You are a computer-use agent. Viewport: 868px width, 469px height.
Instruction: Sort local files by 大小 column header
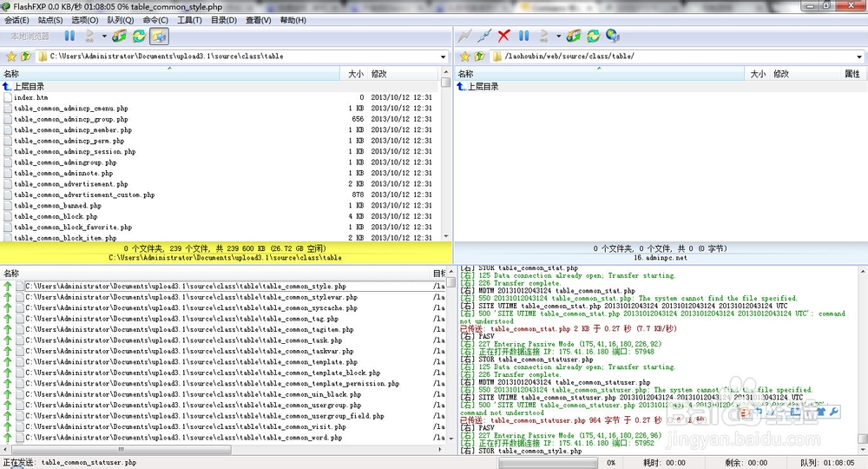click(x=354, y=74)
